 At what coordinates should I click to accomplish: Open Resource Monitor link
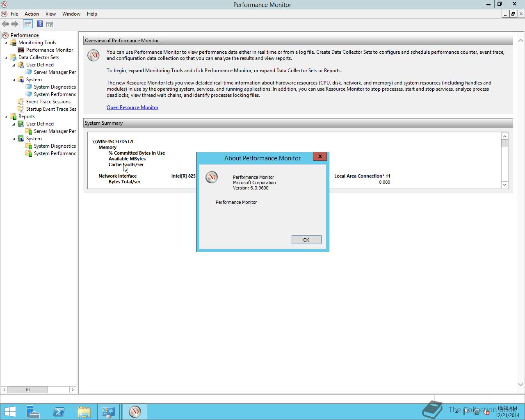pos(132,107)
